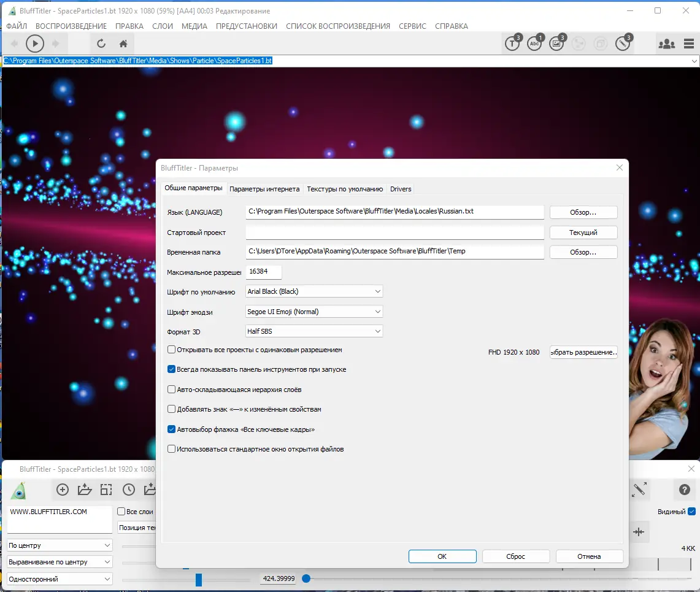Click the inward arrows collapse icon

[639, 532]
